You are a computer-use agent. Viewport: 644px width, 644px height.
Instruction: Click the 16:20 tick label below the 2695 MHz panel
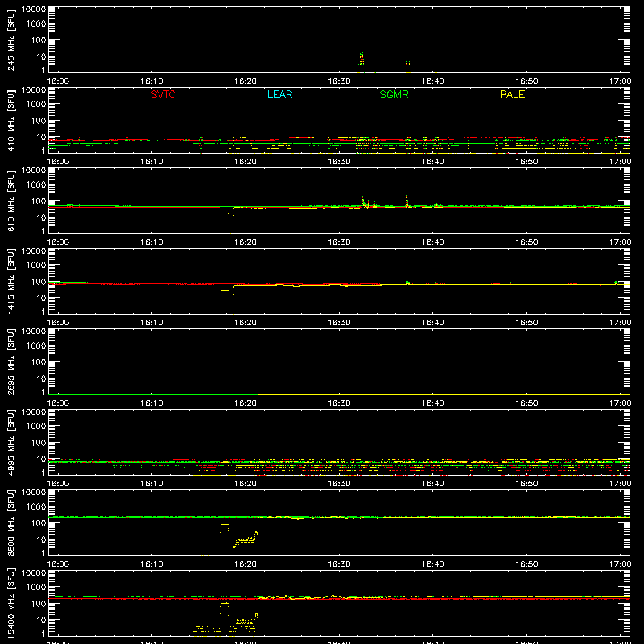[x=246, y=403]
